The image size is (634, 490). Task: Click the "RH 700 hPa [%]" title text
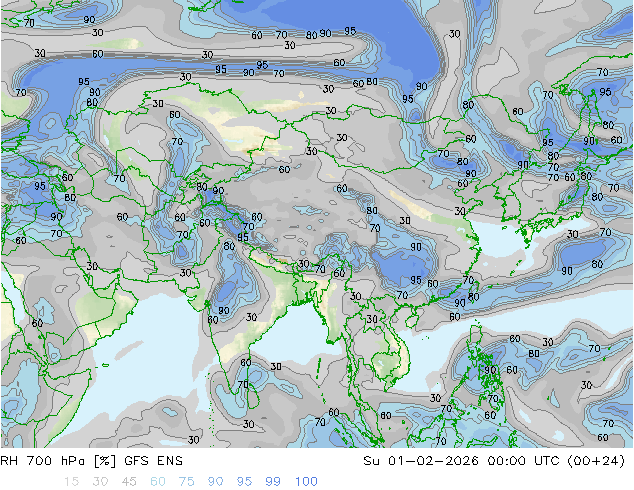[58, 461]
